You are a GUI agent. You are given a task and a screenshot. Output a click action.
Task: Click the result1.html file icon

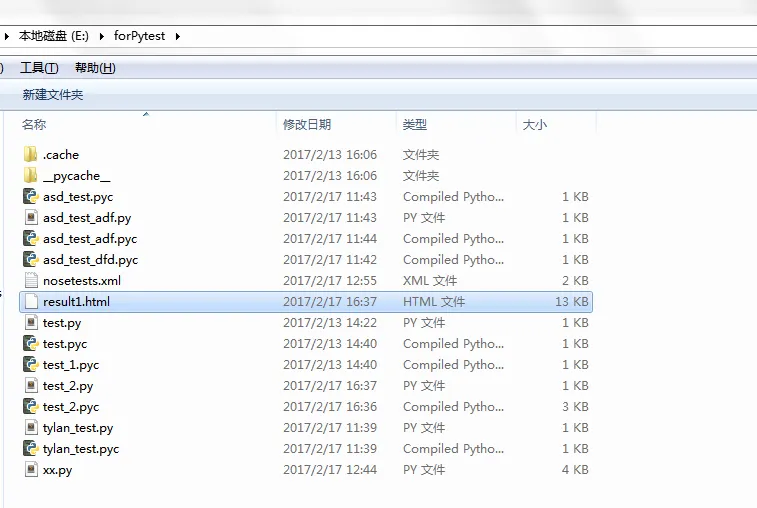31,301
